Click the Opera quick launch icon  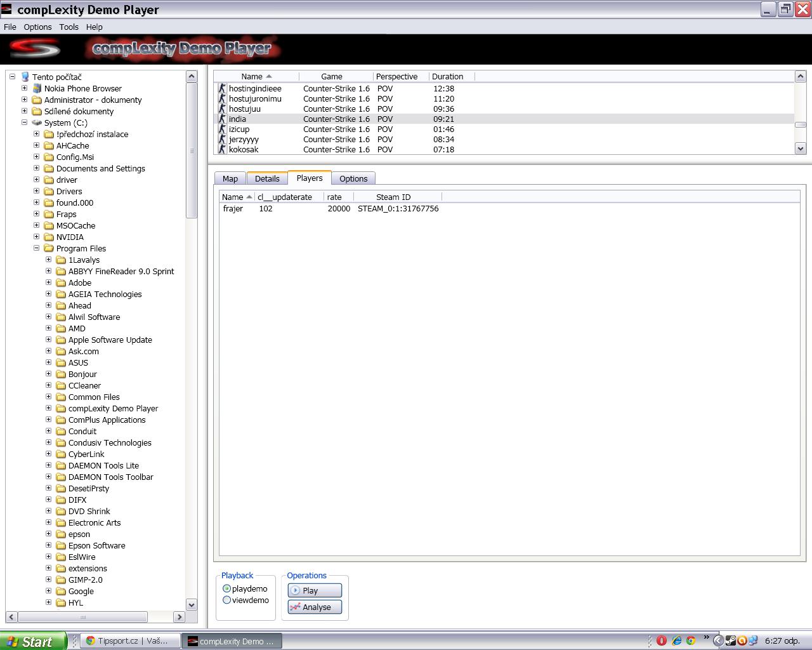click(661, 641)
